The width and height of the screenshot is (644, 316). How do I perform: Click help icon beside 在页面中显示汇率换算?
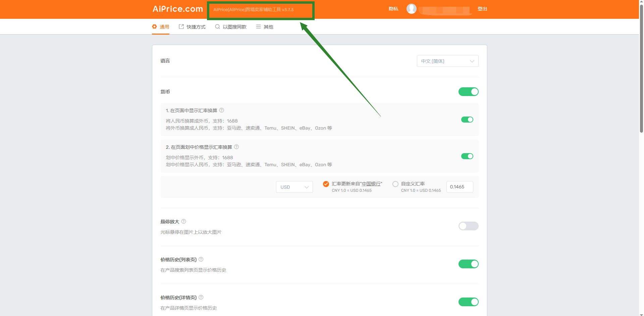tap(222, 110)
